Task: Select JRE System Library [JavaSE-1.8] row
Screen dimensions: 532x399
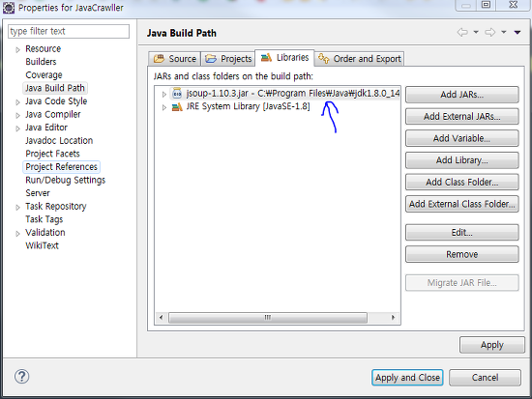Action: coord(241,106)
